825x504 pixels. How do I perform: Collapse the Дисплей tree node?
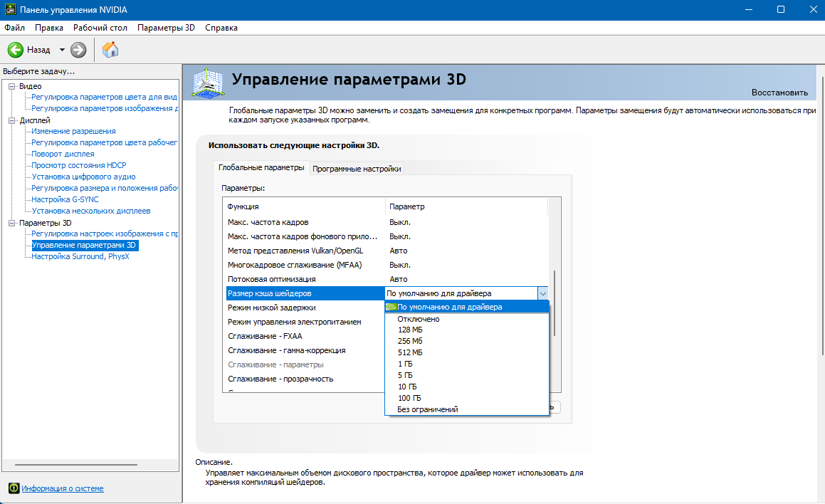(11, 120)
